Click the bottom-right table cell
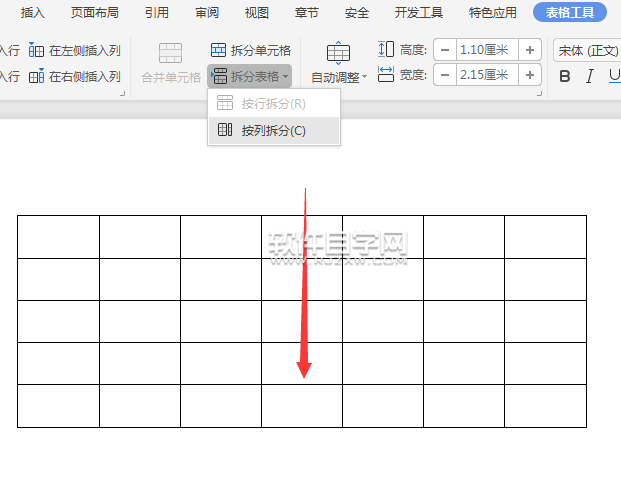Screen dimensions: 621x500 (x=545, y=406)
